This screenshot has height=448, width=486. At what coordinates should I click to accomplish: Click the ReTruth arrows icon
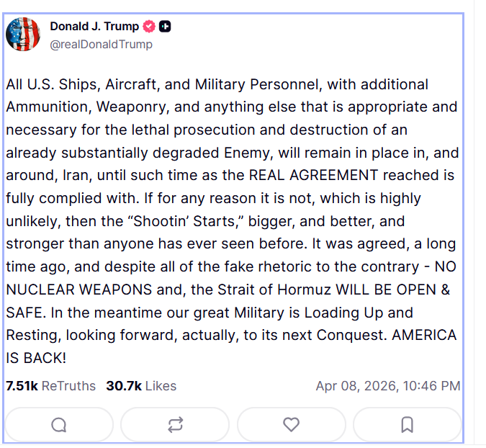(x=175, y=425)
